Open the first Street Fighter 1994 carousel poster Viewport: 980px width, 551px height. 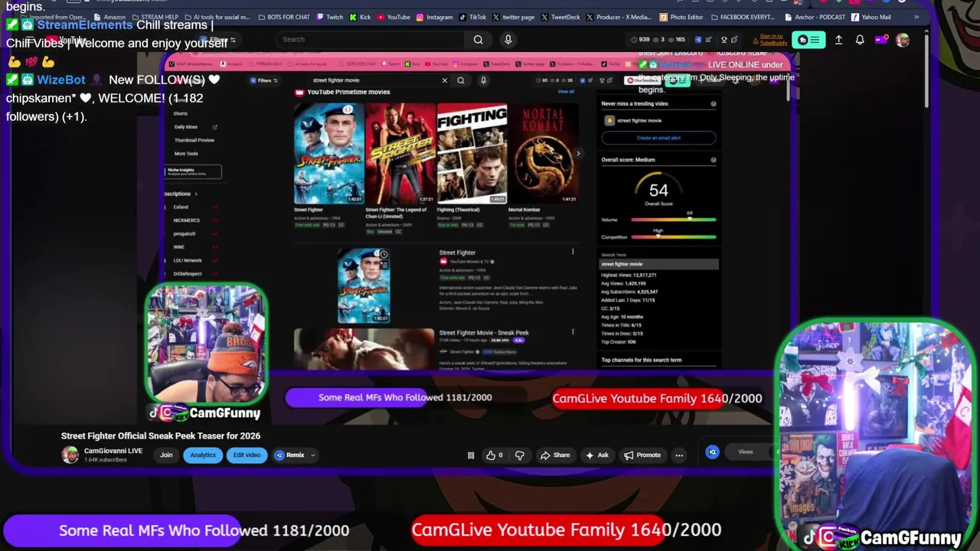(x=329, y=152)
